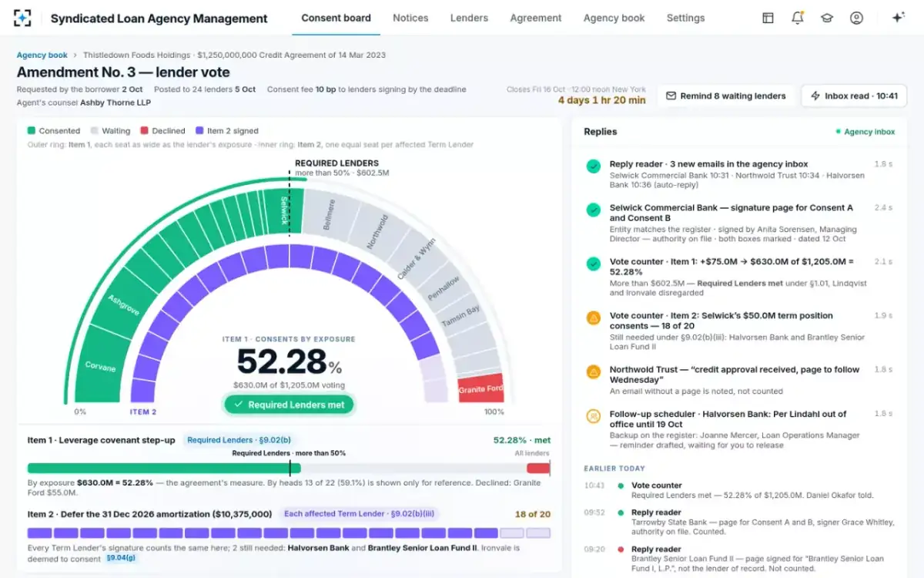Click warning icon on Northwold Trust reply
This screenshot has height=578, width=924.
593,371
